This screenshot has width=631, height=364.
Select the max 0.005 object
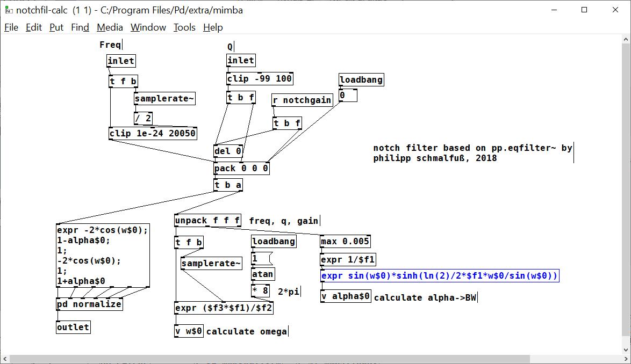tap(345, 242)
